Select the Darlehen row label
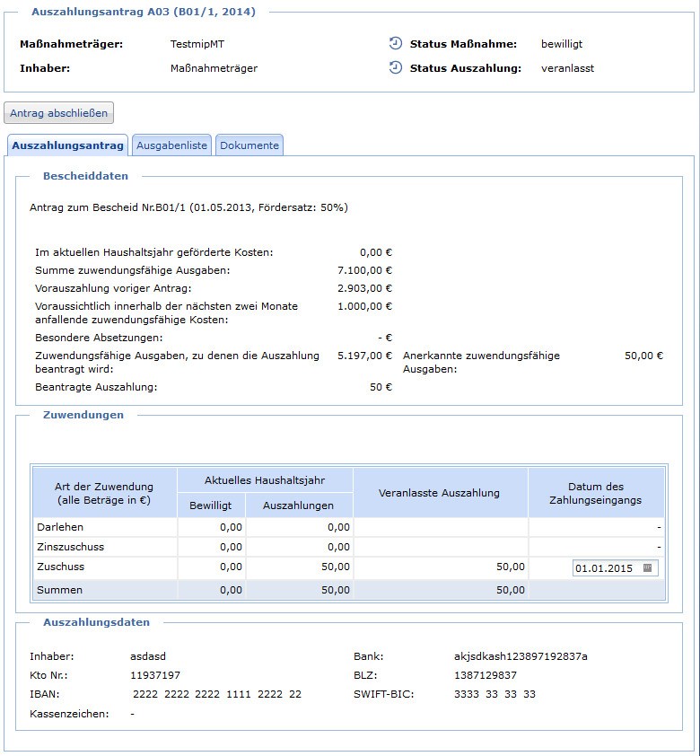 click(x=60, y=527)
